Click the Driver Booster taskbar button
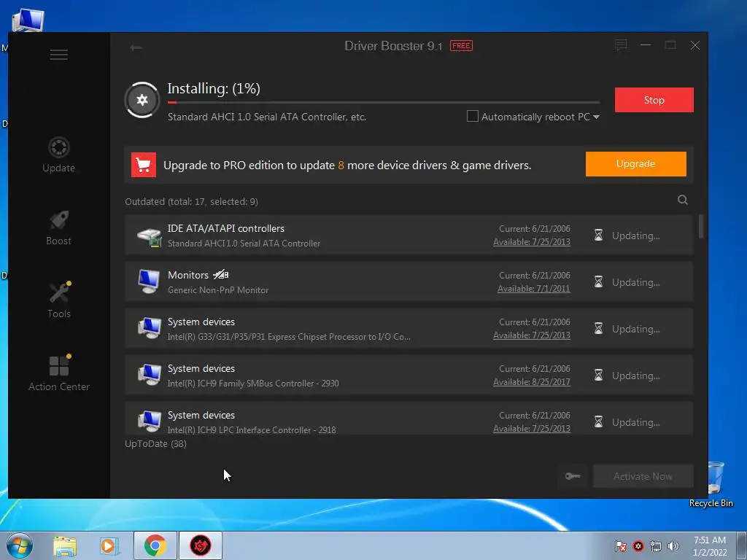Screen dimensions: 747x560 [x=200, y=545]
